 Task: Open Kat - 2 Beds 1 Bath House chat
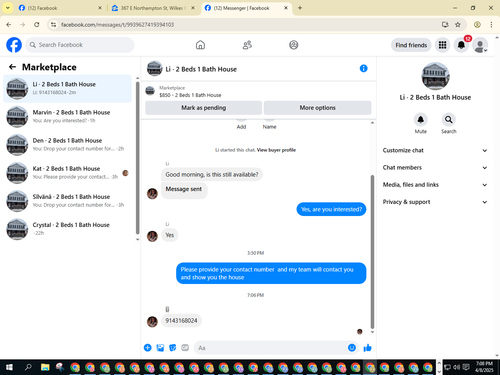[68, 172]
